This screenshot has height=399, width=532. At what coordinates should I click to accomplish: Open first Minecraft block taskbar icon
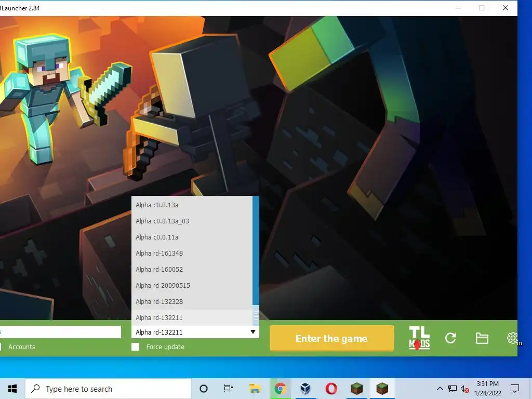point(356,389)
